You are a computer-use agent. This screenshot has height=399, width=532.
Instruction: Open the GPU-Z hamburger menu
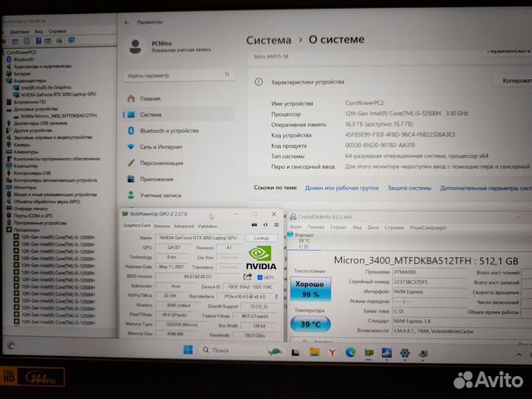(275, 226)
